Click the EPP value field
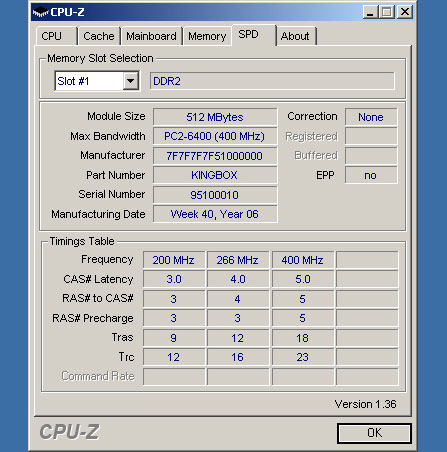The image size is (447, 452). pos(371,175)
